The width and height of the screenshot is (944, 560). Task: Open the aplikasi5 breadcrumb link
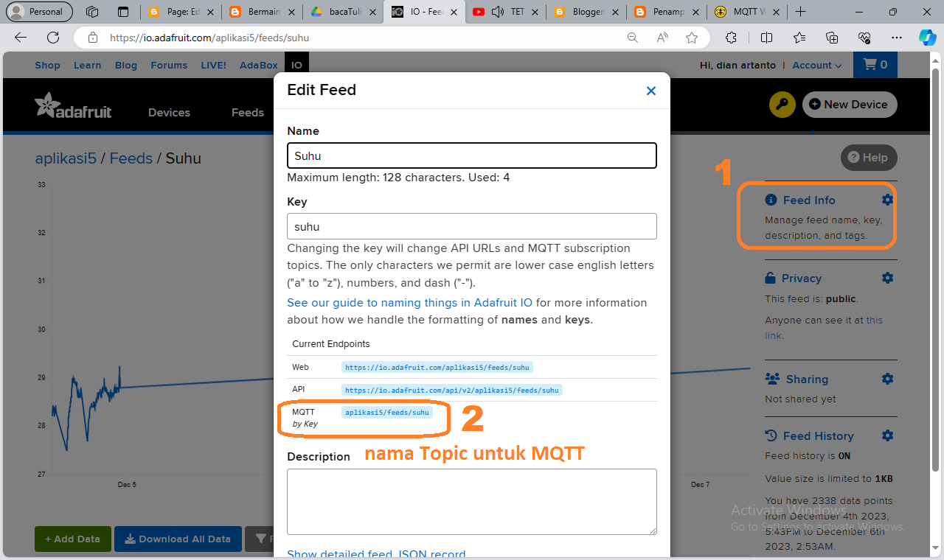(66, 158)
